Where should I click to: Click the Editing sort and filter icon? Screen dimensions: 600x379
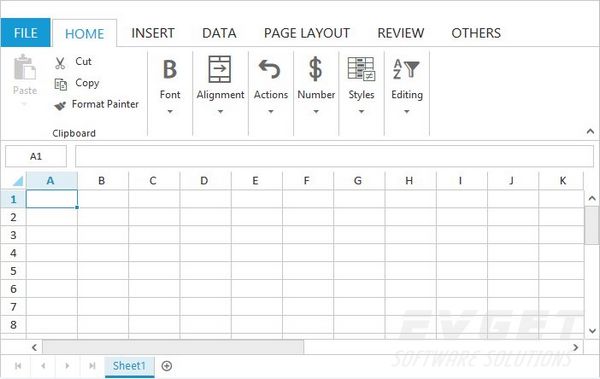click(406, 69)
